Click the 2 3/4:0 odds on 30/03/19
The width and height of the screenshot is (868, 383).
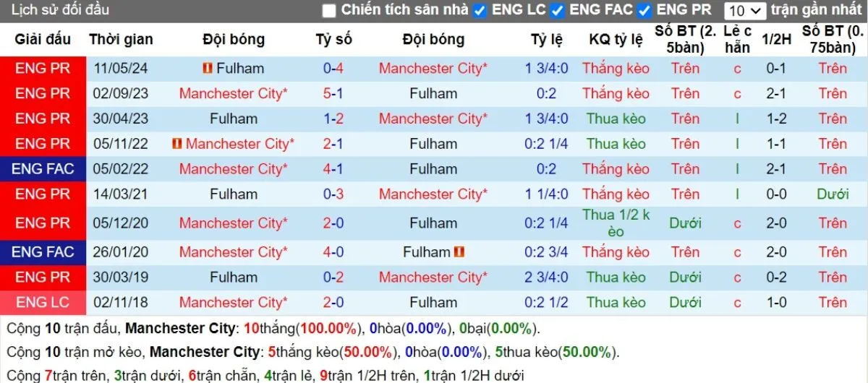pos(546,277)
